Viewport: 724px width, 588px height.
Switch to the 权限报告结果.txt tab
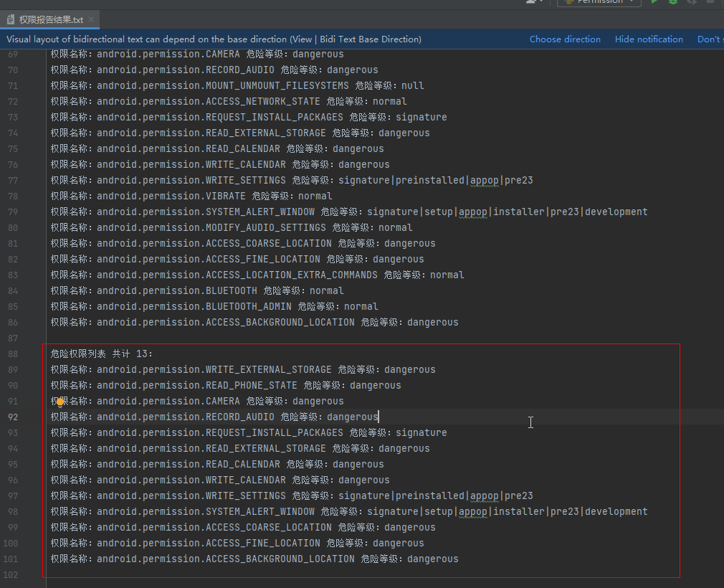pos(49,20)
